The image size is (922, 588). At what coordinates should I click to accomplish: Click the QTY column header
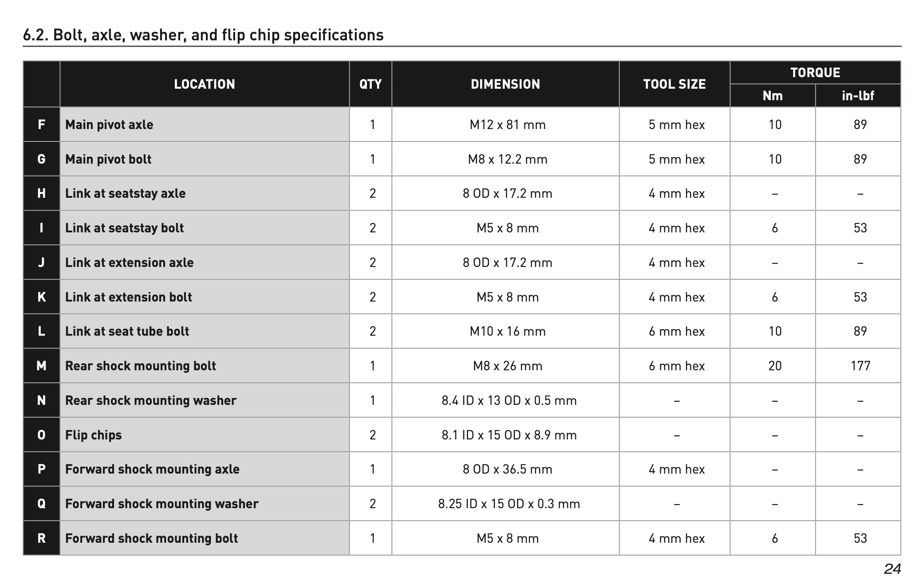pos(370,84)
